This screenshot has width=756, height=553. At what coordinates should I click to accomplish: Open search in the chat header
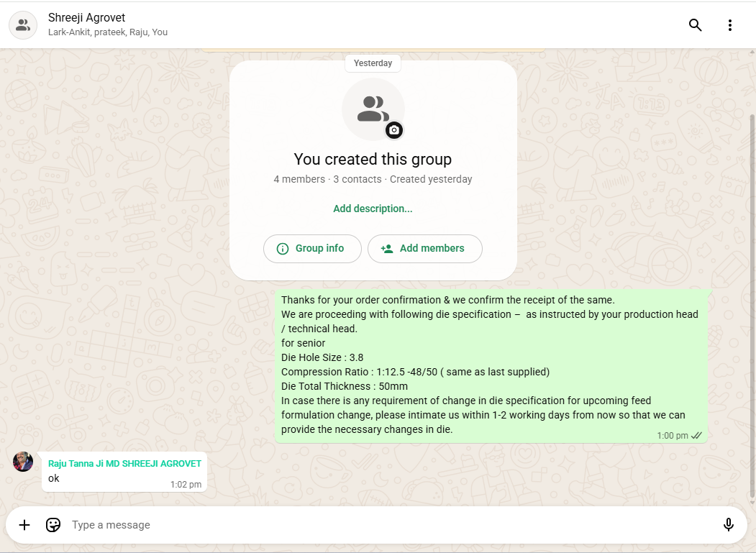tap(695, 25)
